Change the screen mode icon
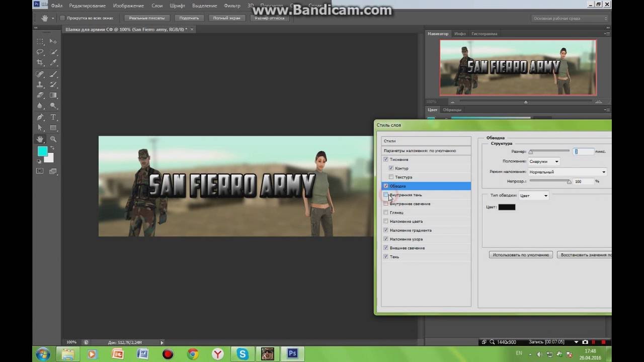The image size is (644, 362). pos(53,171)
